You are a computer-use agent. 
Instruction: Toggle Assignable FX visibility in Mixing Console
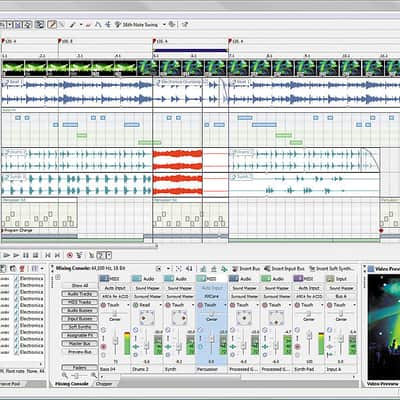80,335
